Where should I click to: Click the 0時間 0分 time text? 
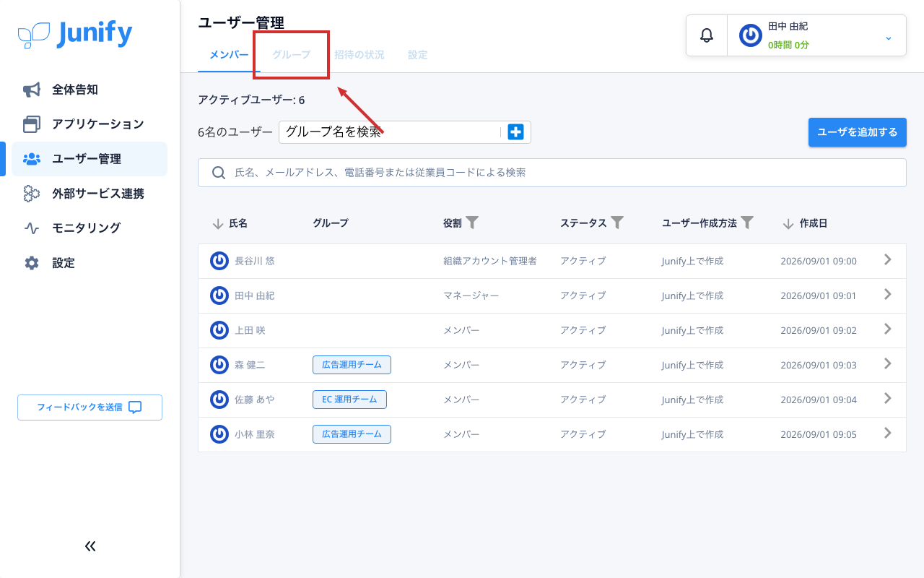[788, 45]
